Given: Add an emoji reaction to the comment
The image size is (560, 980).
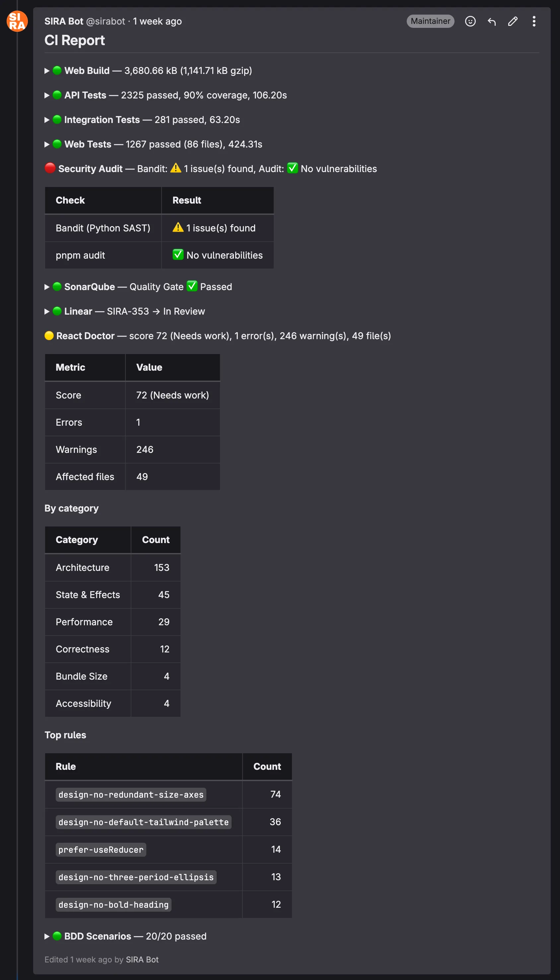Looking at the screenshot, I should coord(470,21).
